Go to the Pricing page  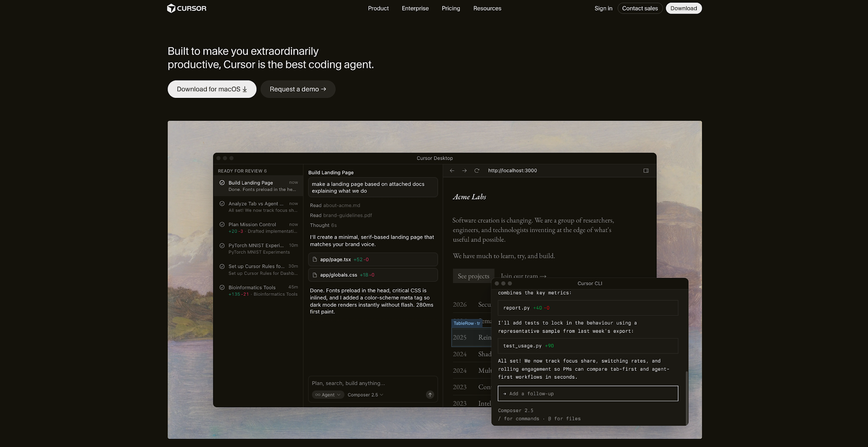click(x=451, y=8)
